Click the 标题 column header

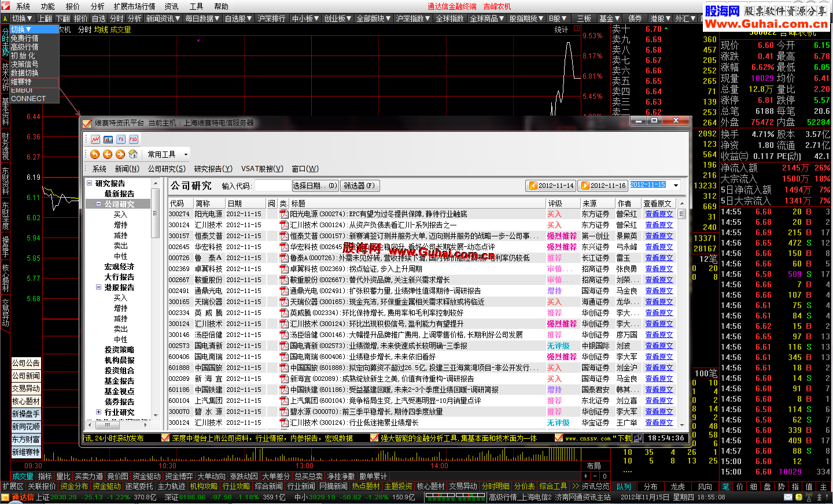[417, 203]
